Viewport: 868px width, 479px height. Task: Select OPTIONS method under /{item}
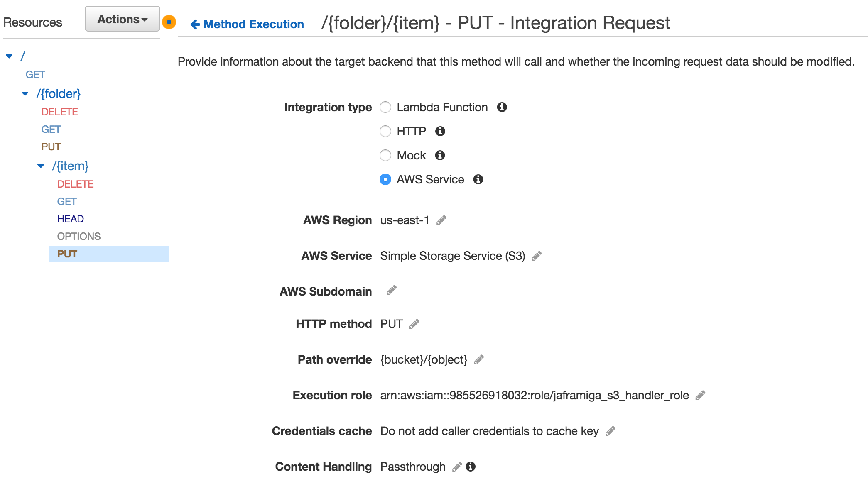click(79, 236)
